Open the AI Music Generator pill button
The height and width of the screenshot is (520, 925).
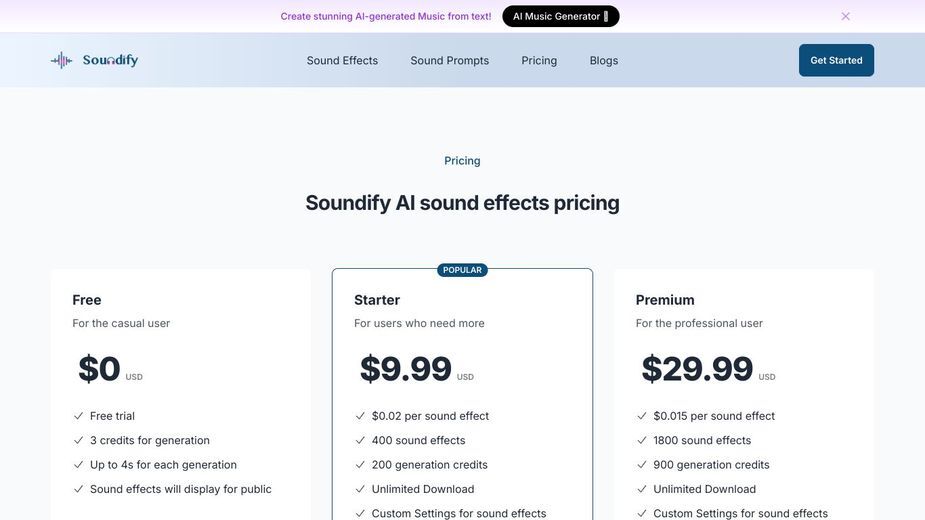pos(560,17)
